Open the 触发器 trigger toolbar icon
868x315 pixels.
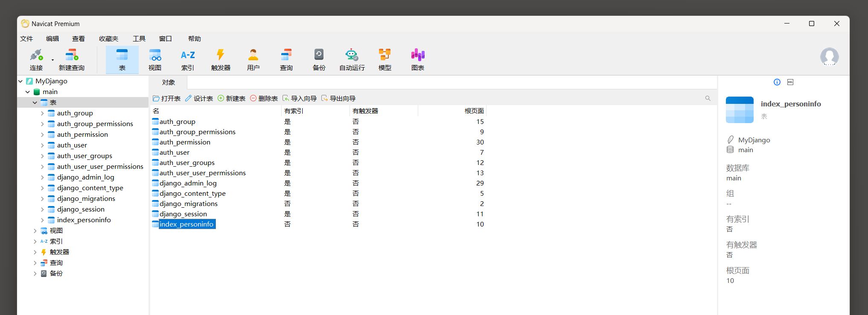click(x=221, y=59)
